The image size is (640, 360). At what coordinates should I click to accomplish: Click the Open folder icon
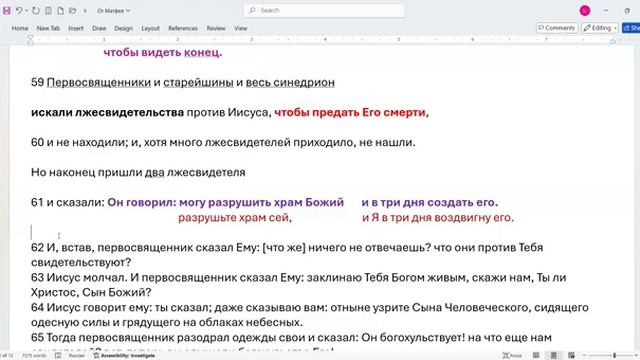(x=73, y=11)
